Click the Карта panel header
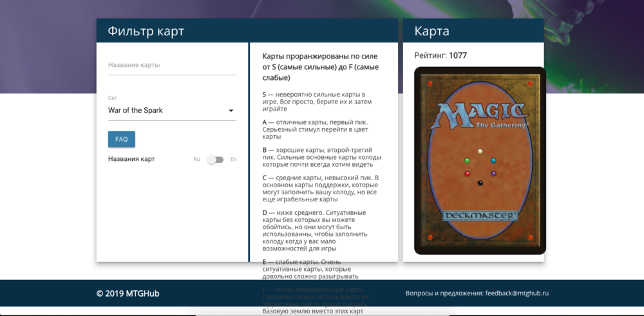 pos(432,32)
